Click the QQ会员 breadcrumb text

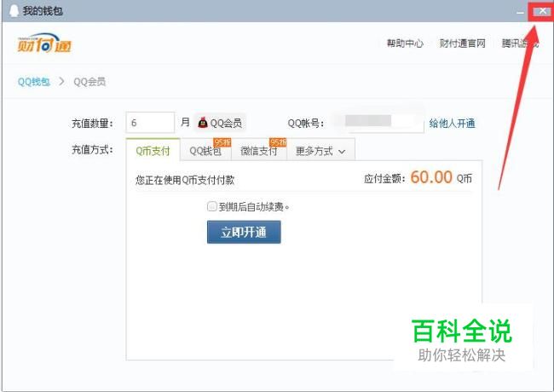[x=89, y=82]
